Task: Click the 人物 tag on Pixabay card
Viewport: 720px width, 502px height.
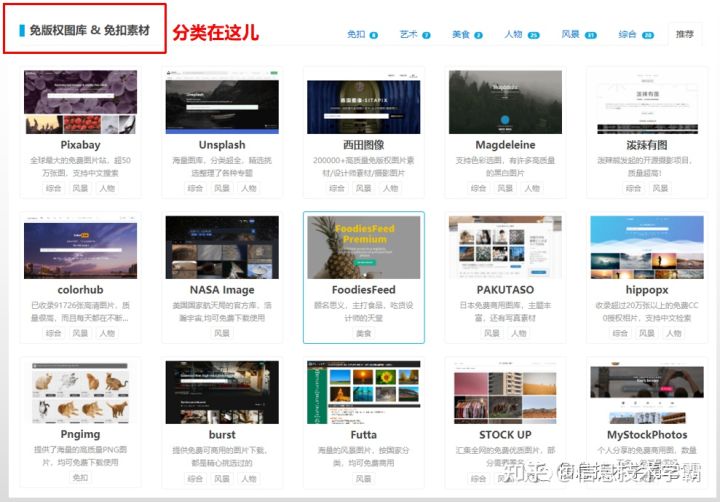Action: (107, 188)
